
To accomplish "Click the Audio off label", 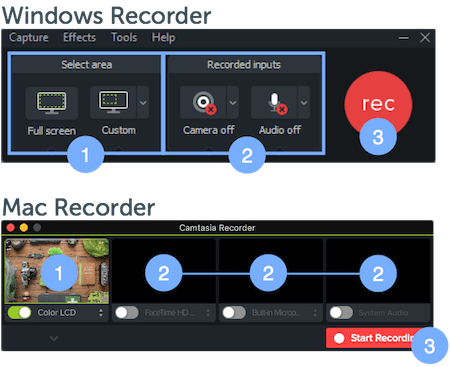I will [280, 130].
